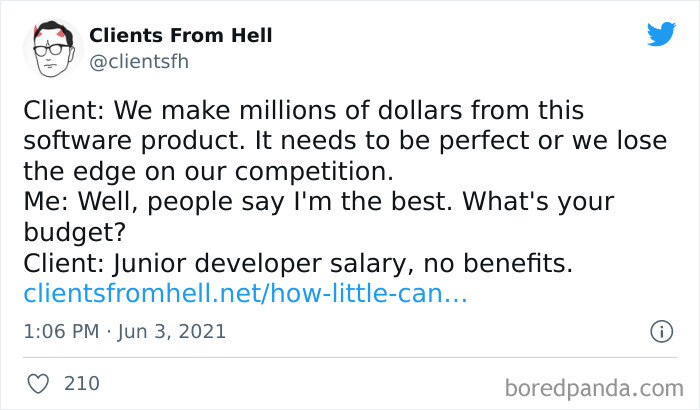
Task: Click the line starting "Client: We make millions"
Action: [302, 109]
